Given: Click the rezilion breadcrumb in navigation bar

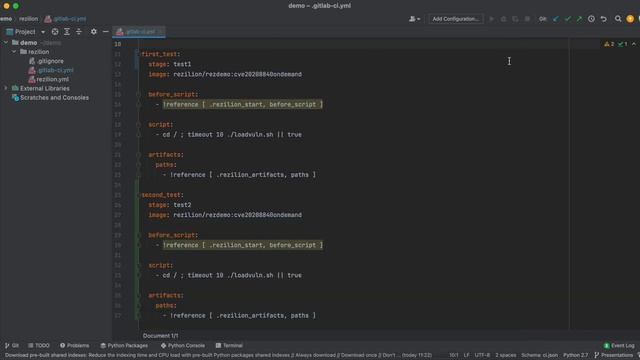Looking at the screenshot, I should point(28,19).
